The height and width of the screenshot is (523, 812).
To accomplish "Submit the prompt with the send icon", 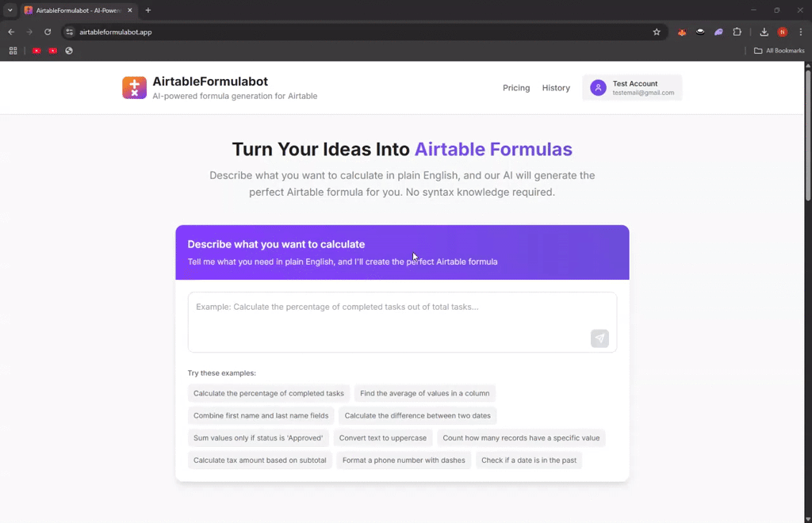I will point(599,338).
